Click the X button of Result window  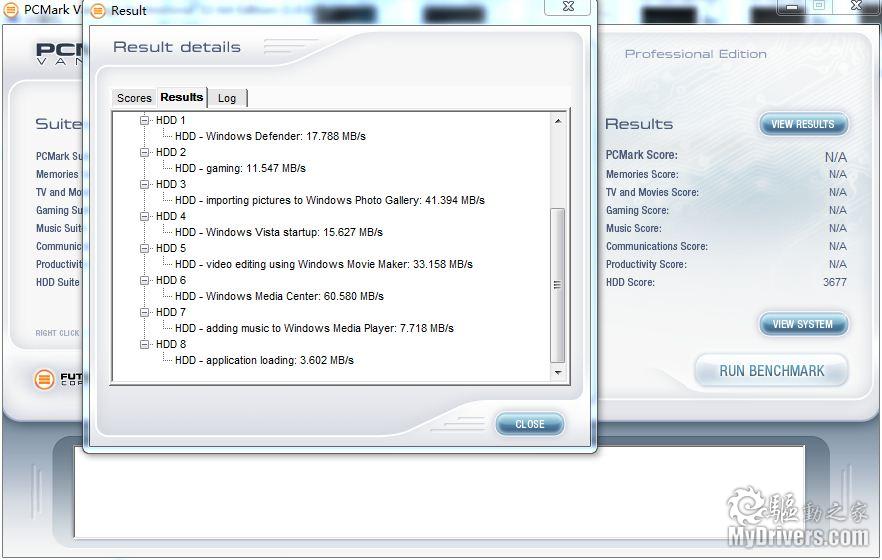tap(568, 6)
